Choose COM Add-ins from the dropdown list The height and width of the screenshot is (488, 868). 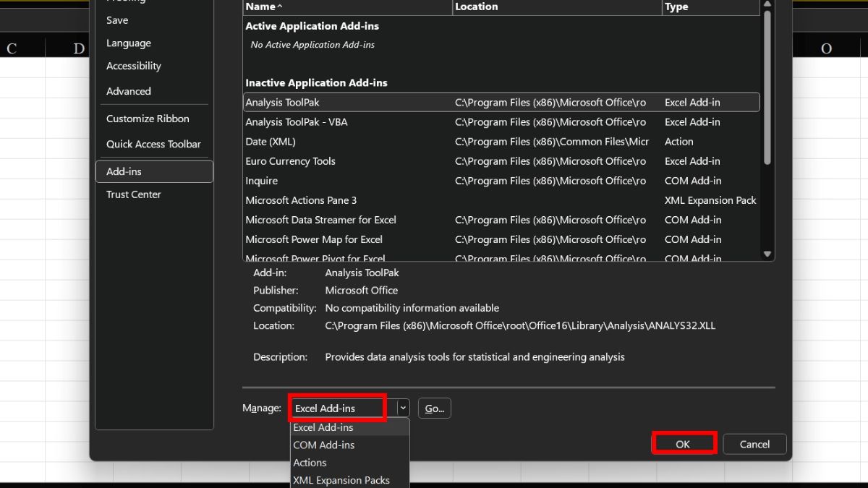(x=350, y=445)
